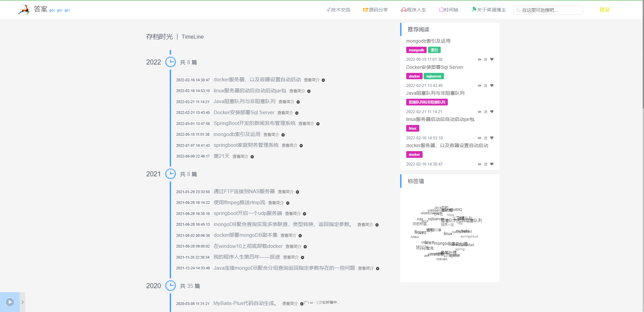Click views eye icon for 2022-02-21 11:14:21 post

(479, 112)
